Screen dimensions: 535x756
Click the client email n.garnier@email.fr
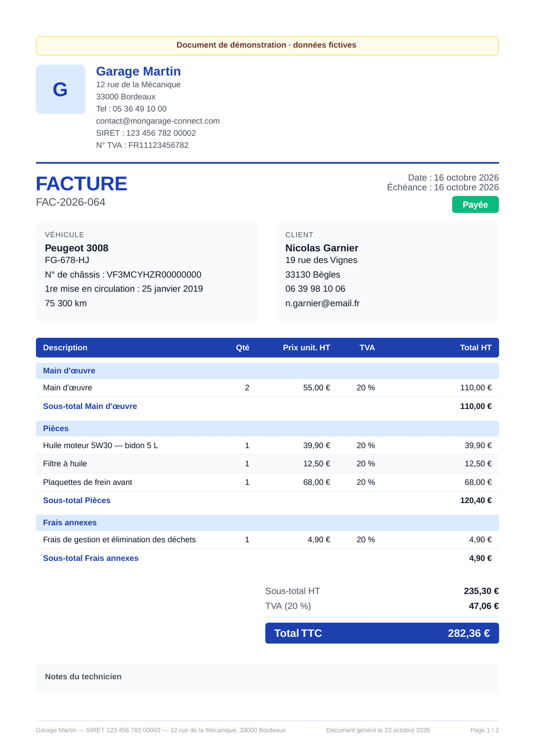coord(322,303)
